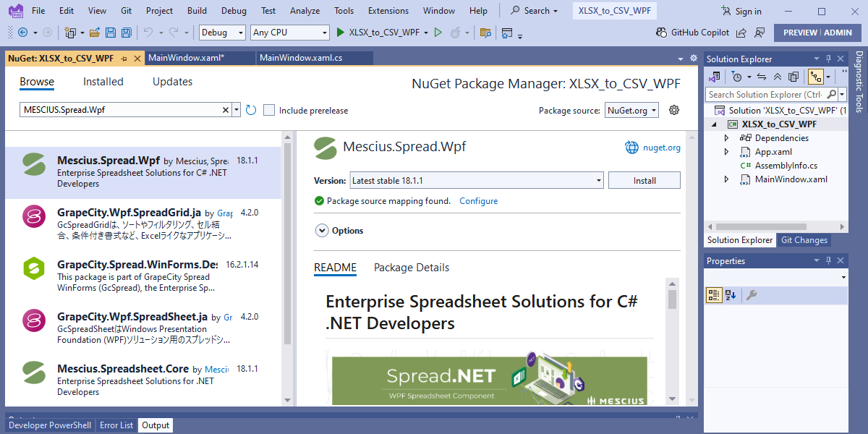The height and width of the screenshot is (434, 868).
Task: Click the Open File folder icon
Action: pos(95,33)
